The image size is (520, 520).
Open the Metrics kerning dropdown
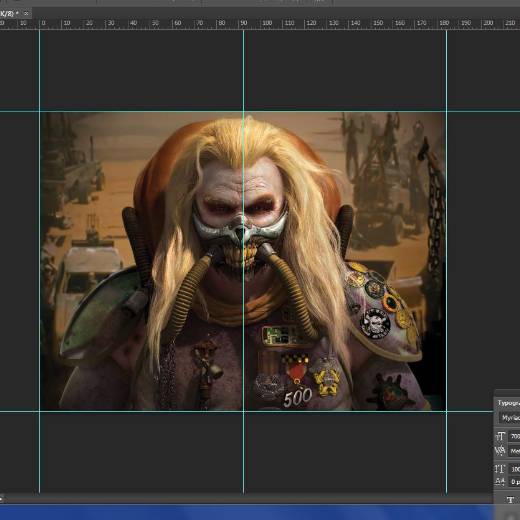(515, 451)
